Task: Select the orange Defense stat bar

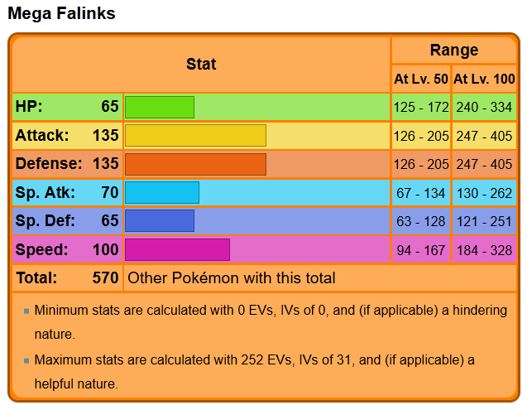Action: coord(195,164)
